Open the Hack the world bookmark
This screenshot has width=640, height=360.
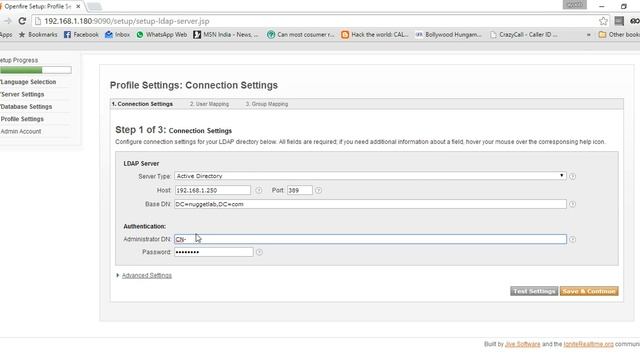(375, 35)
